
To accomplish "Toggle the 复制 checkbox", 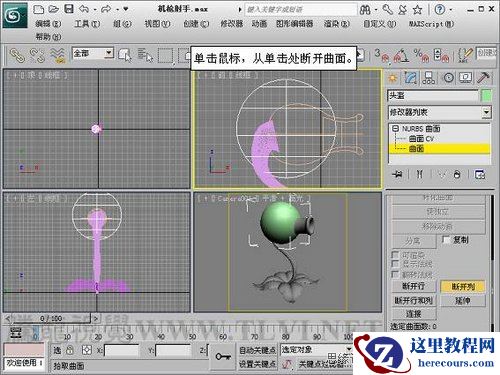I will (446, 240).
